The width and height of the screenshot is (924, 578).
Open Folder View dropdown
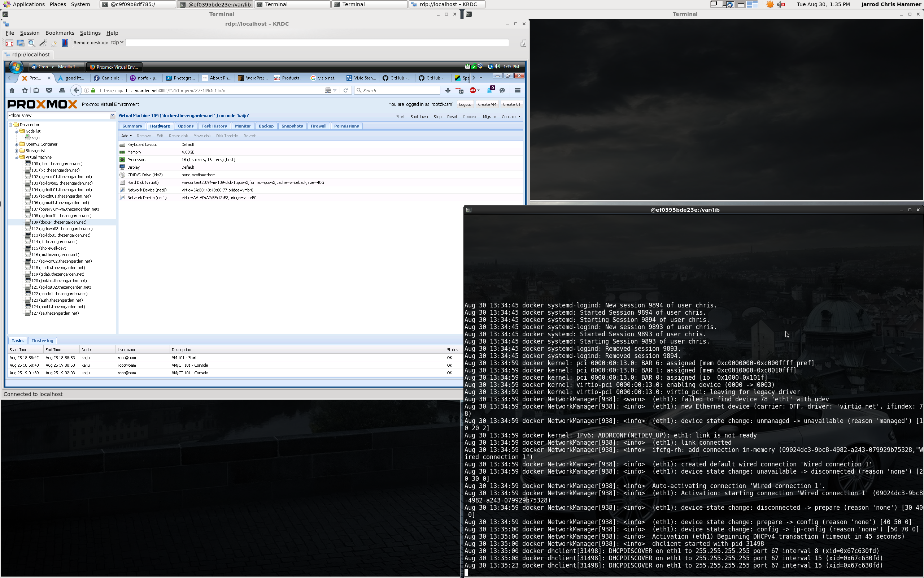[113, 116]
